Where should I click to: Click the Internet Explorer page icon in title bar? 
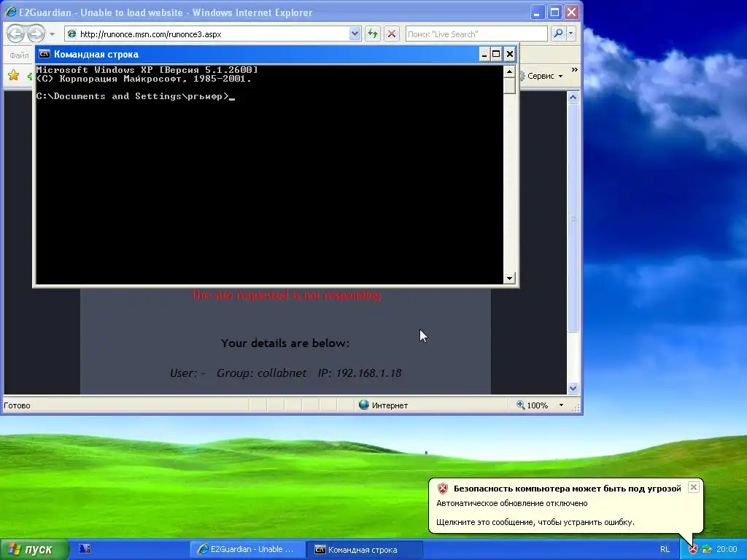coord(10,12)
